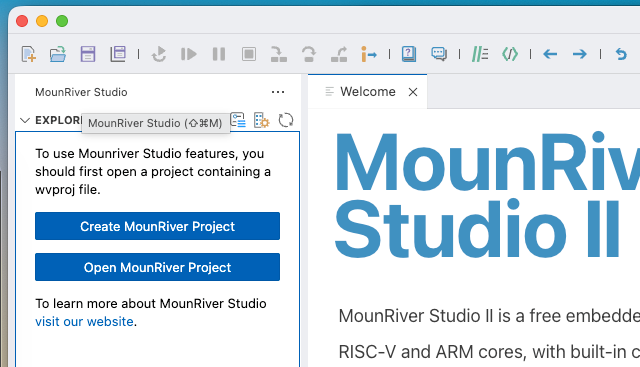Collapse the EXPLORER section chevron

[25, 120]
